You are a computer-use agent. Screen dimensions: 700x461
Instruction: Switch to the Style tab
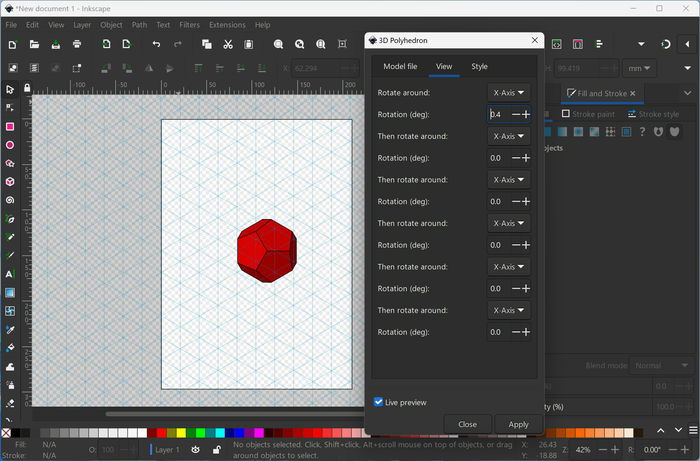click(x=479, y=66)
